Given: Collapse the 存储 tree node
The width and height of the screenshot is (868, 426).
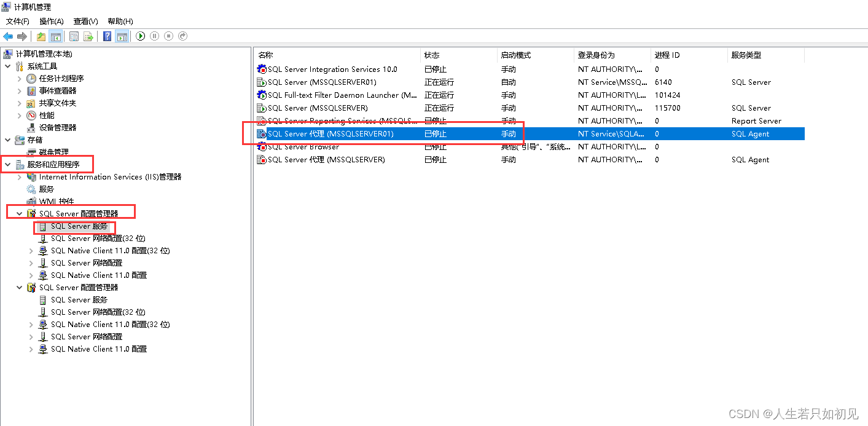Looking at the screenshot, I should (8, 140).
